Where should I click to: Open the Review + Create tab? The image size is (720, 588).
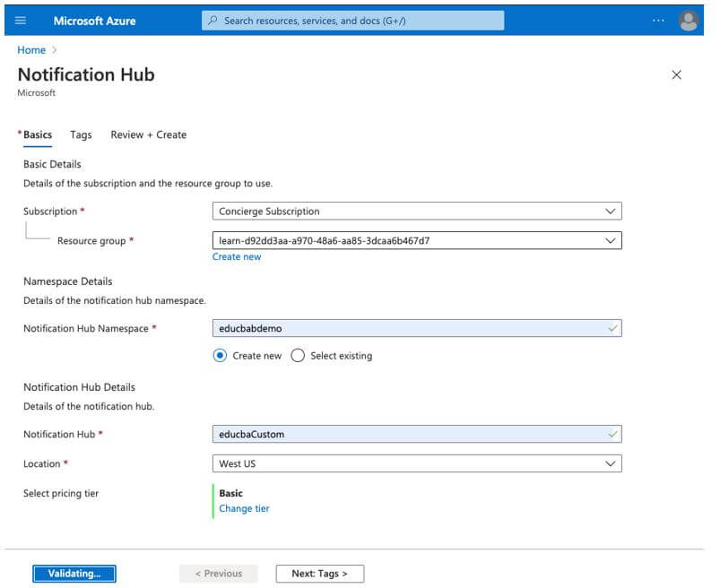tap(148, 134)
